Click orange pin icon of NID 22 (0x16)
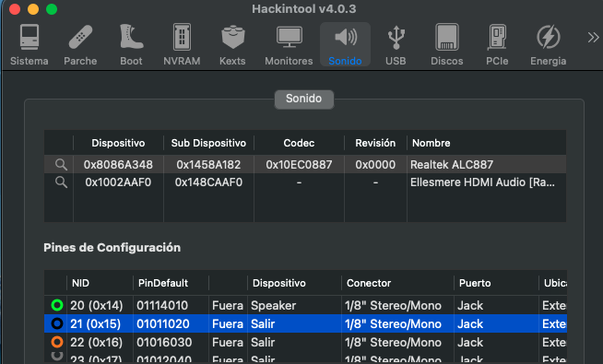 (x=57, y=342)
